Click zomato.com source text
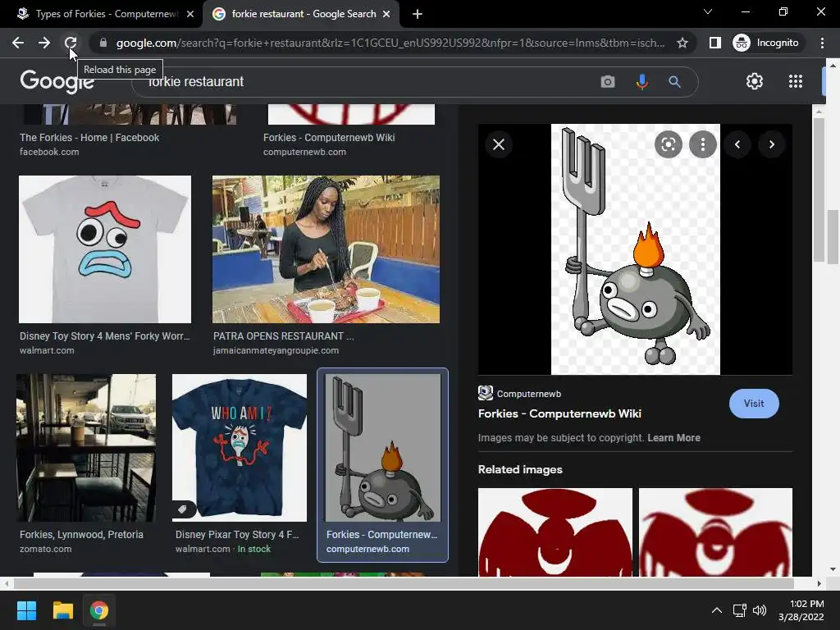The width and height of the screenshot is (840, 630). (x=46, y=549)
